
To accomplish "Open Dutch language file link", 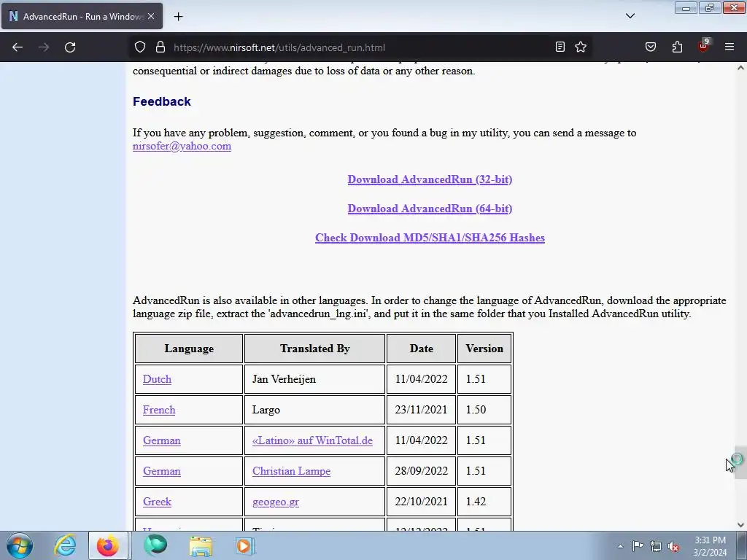I will pyautogui.click(x=157, y=379).
